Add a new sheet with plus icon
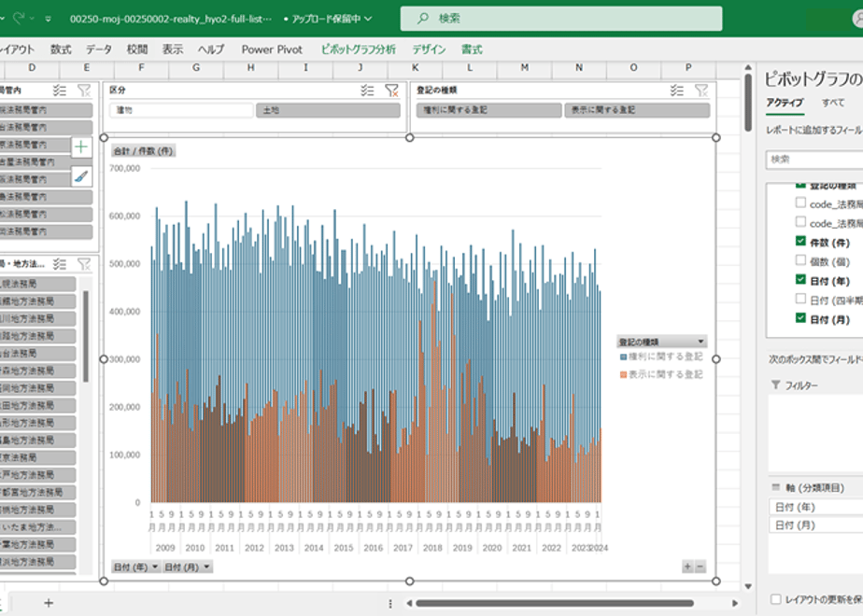The height and width of the screenshot is (616, 863). (49, 603)
